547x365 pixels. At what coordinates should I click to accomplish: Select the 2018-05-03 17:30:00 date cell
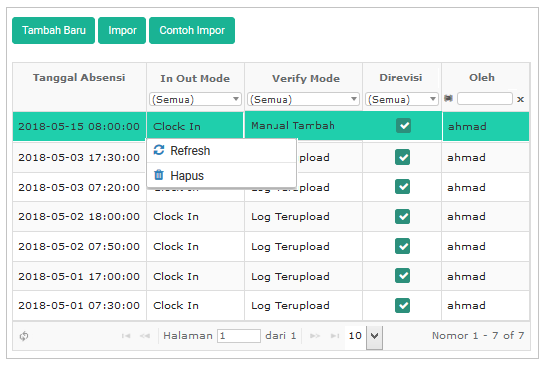(x=79, y=157)
